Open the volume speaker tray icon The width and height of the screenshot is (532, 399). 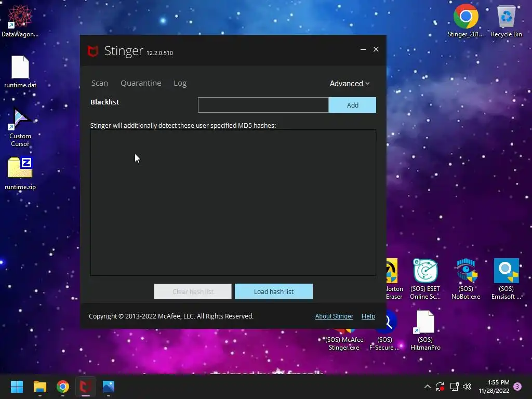tap(467, 387)
